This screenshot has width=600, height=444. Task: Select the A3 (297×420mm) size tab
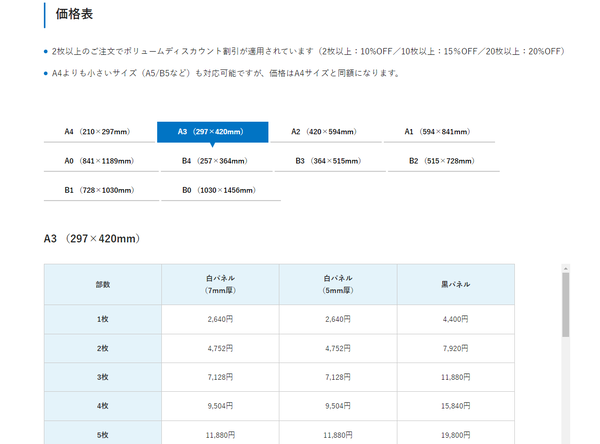(x=212, y=132)
